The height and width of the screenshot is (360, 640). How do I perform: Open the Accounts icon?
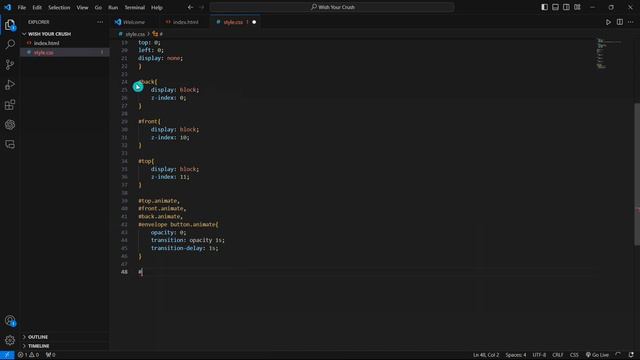pyautogui.click(x=10, y=321)
